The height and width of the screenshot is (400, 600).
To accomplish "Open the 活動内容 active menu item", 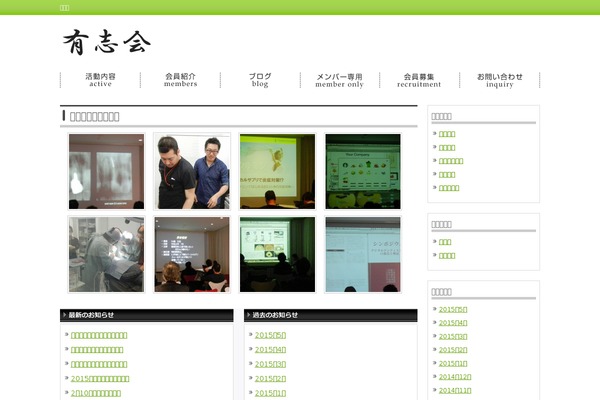I will [x=100, y=80].
